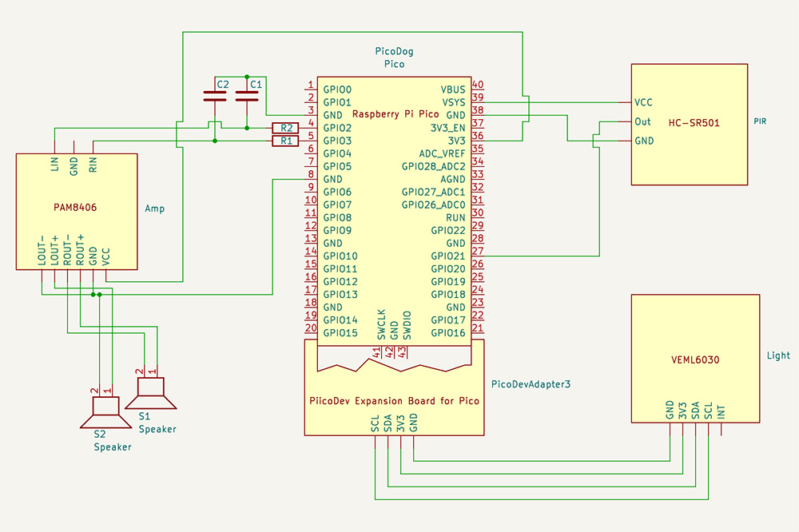Select the PicoDevAdapter3 reference text
Image resolution: width=799 pixels, height=532 pixels.
531,384
